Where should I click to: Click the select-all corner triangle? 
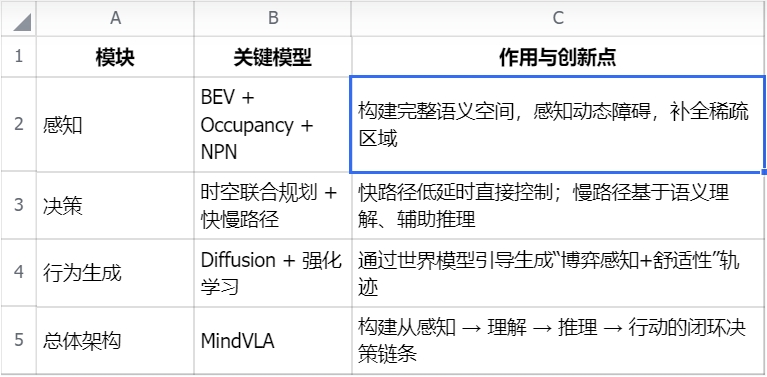22,22
